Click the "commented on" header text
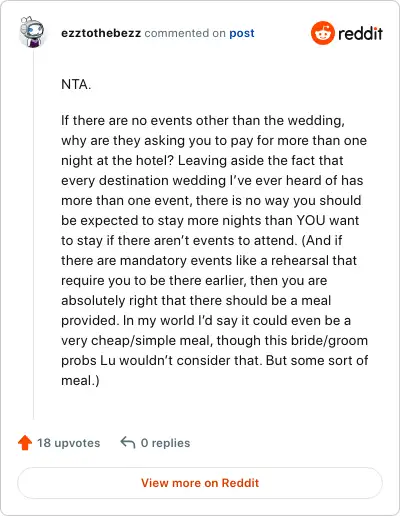 (185, 33)
